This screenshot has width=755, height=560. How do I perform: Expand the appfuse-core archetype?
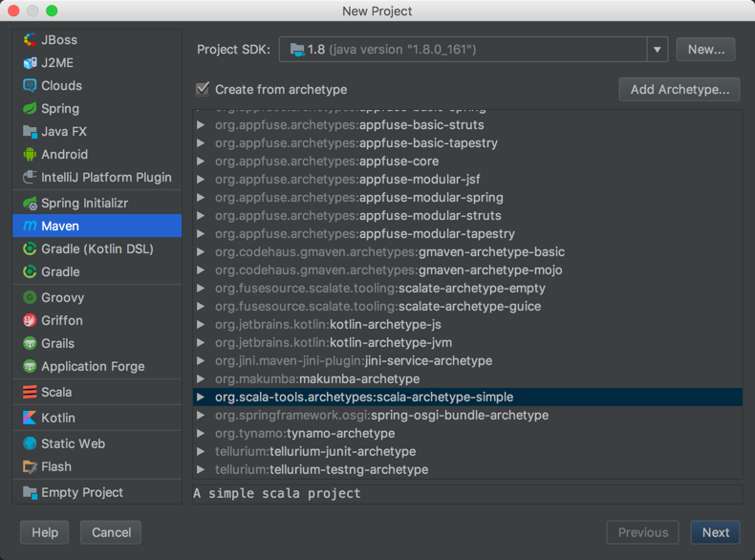coord(201,162)
